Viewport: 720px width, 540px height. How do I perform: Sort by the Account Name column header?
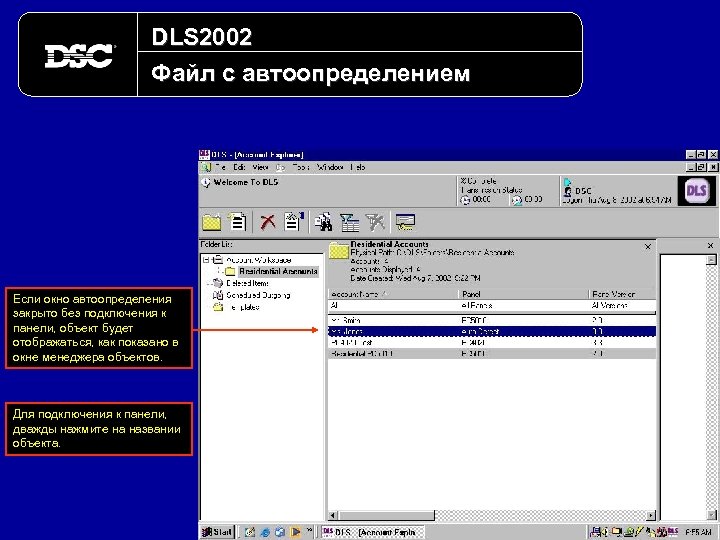tap(393, 294)
